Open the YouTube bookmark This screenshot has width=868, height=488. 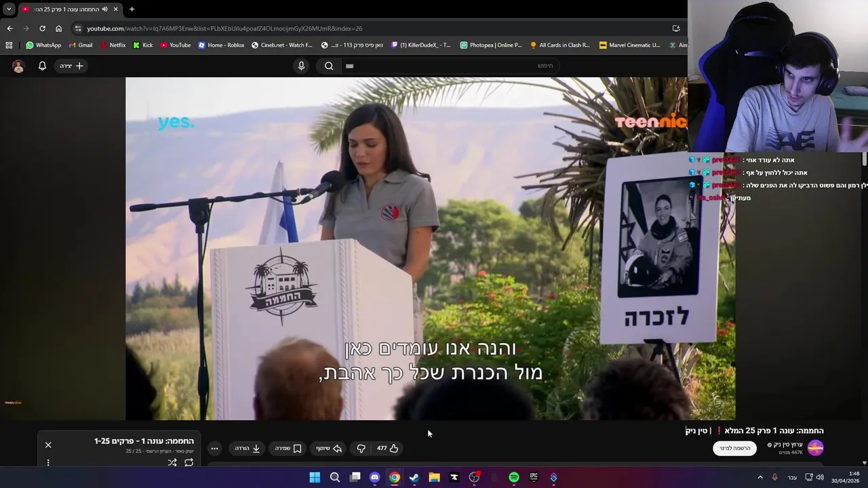[176, 45]
